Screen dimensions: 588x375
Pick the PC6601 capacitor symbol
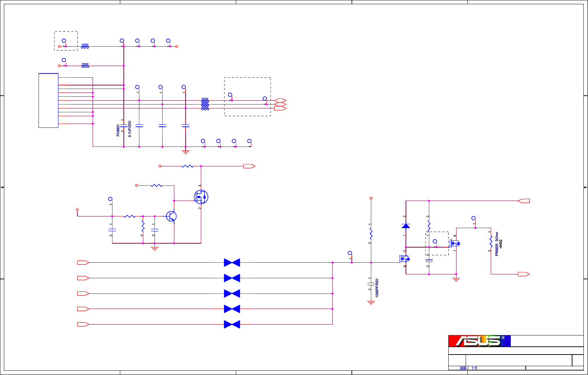point(124,126)
